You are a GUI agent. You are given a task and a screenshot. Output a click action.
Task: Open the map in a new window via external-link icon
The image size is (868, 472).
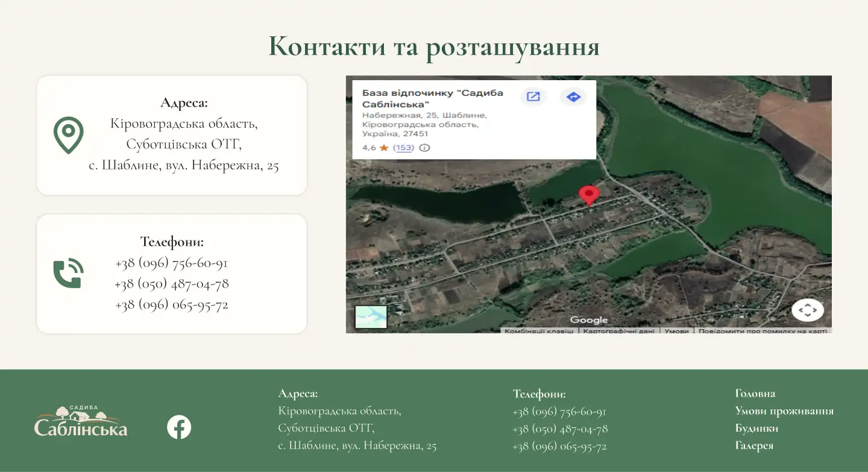[533, 96]
